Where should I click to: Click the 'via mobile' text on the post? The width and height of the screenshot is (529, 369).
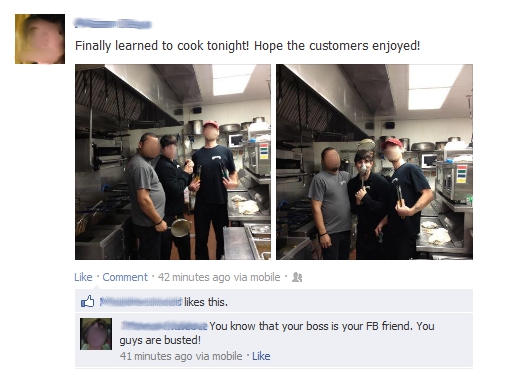pos(257,277)
